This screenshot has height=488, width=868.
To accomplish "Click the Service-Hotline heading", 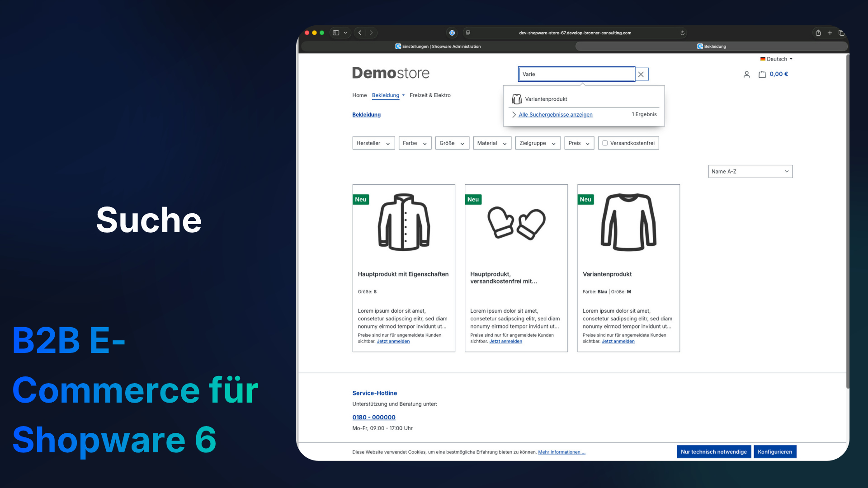I will (x=375, y=393).
